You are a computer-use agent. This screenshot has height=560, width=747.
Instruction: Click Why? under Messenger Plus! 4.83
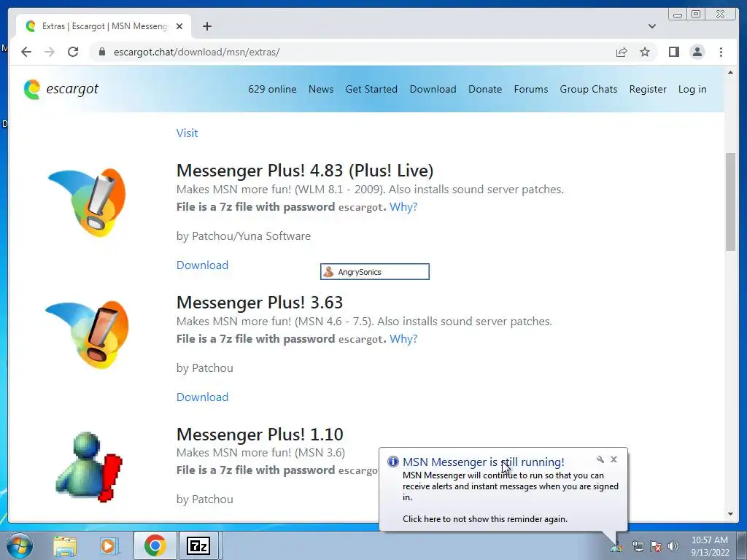coord(403,206)
